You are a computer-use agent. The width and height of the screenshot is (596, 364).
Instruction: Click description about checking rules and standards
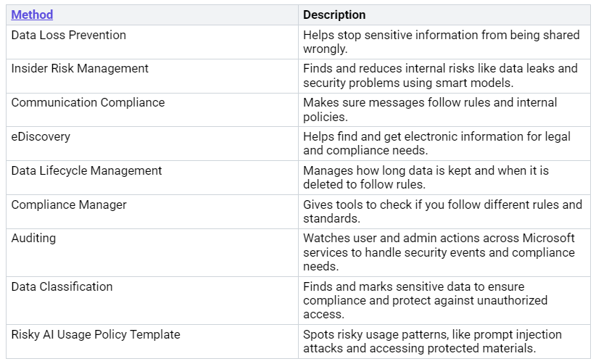(442, 212)
